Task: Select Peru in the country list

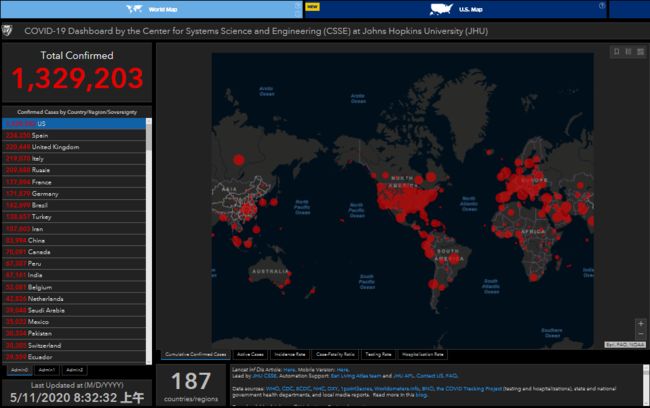Action: [x=74, y=263]
